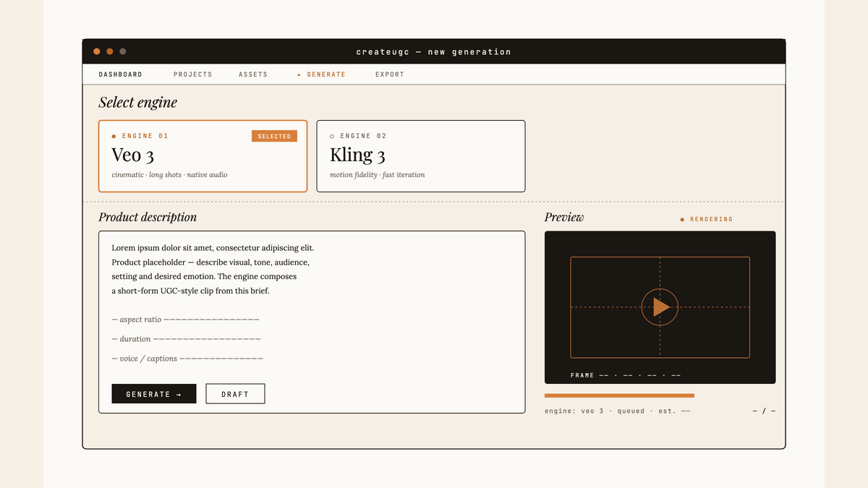Screen dimensions: 868x488
Task: Click the orange Rendering status indicator
Action: coord(707,219)
